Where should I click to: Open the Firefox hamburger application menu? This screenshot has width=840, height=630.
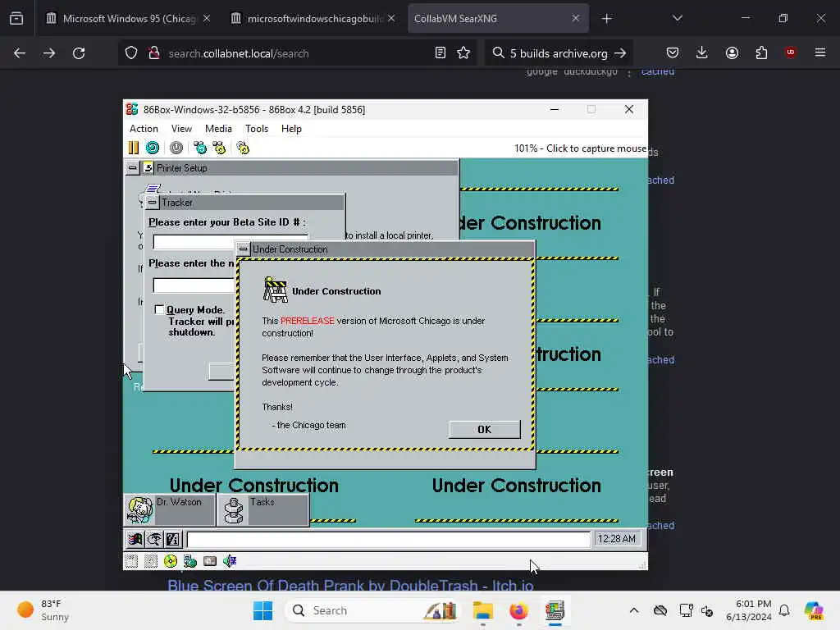pos(820,53)
